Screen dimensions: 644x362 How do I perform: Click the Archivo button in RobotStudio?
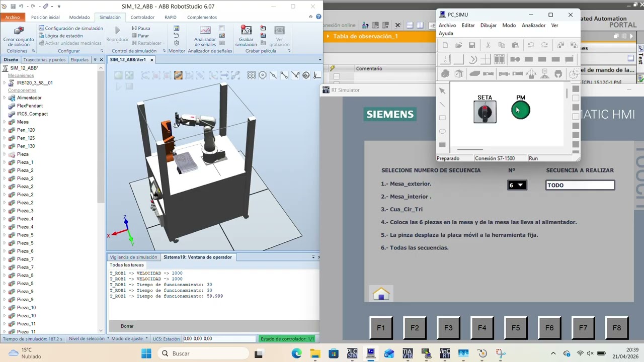point(13,17)
